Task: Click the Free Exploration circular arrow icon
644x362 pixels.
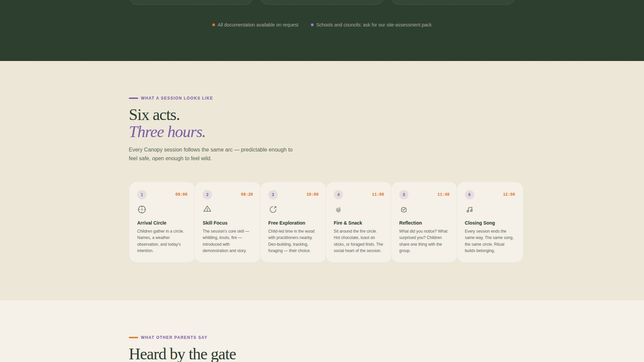Action: click(273, 209)
